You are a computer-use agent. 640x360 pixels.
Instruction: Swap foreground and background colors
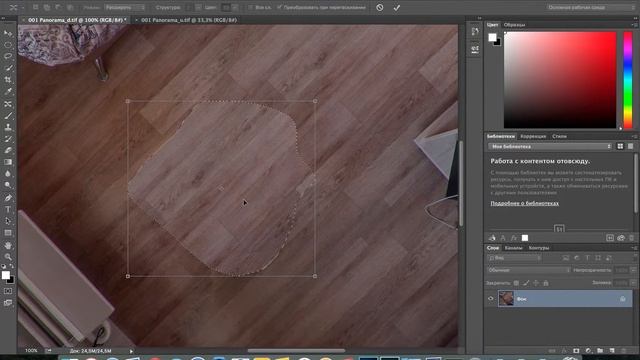[12, 267]
